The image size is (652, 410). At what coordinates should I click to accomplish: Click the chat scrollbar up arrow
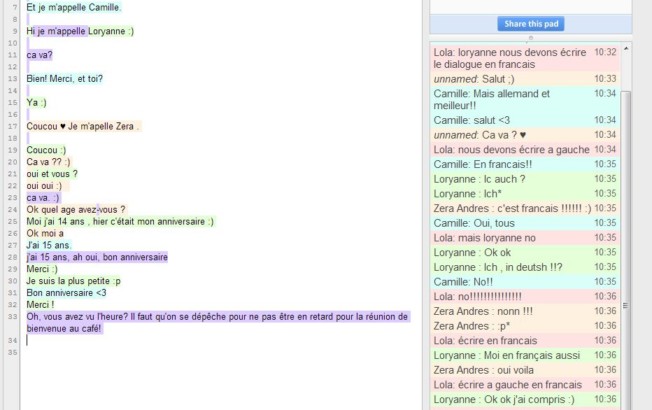pyautogui.click(x=626, y=47)
